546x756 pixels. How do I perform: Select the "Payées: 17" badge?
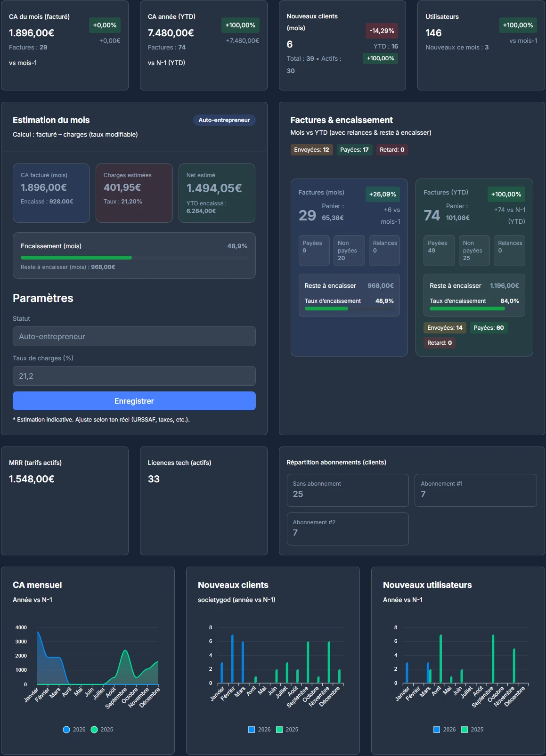point(354,150)
